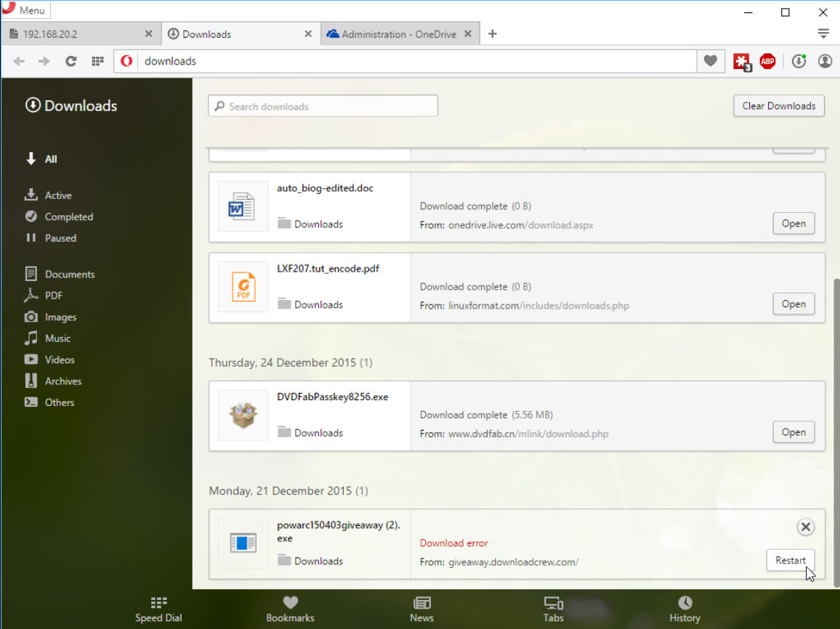Go back with the back arrow
This screenshot has height=629, width=840.
tap(19, 61)
